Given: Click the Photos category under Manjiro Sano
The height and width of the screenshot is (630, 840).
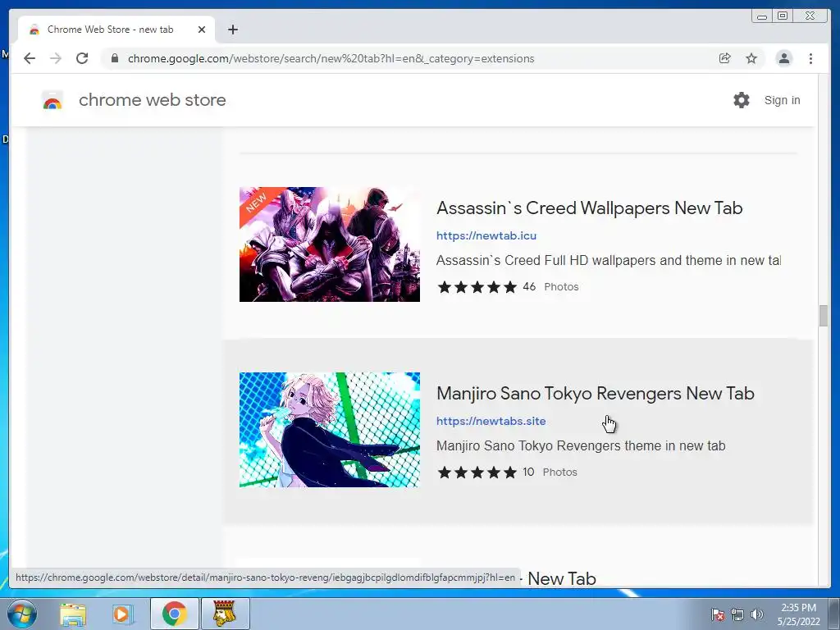Looking at the screenshot, I should click(x=559, y=472).
